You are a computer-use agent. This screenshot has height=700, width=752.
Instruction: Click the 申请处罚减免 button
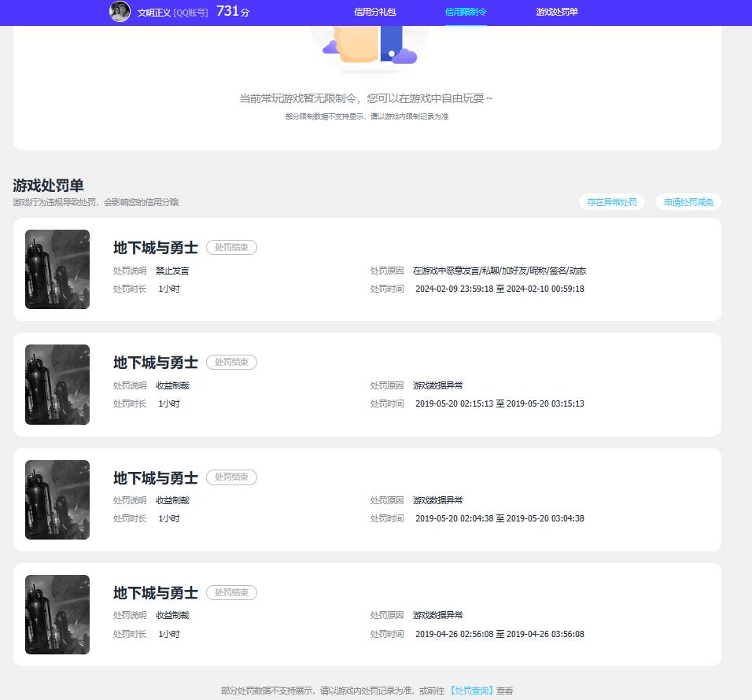coord(688,202)
